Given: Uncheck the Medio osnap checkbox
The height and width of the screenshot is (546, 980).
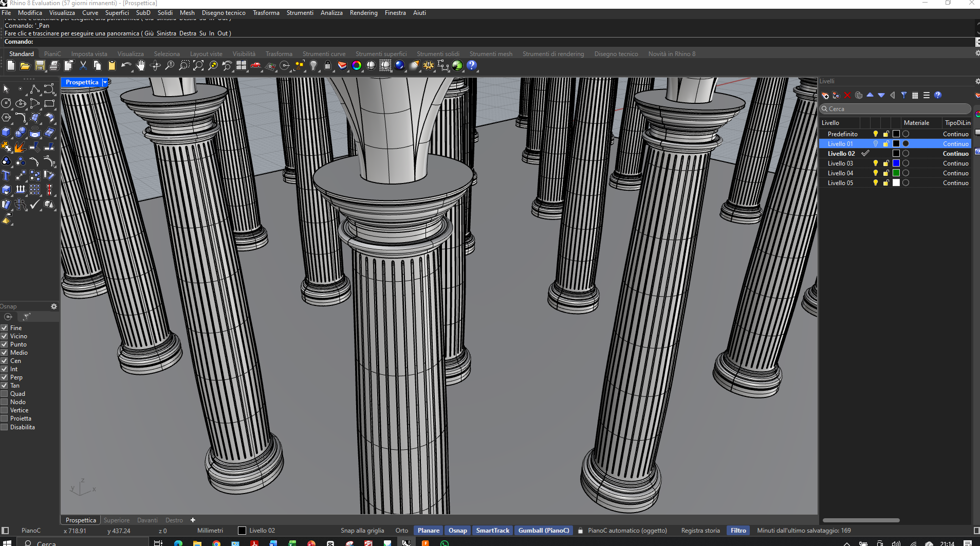Looking at the screenshot, I should pyautogui.click(x=5, y=353).
